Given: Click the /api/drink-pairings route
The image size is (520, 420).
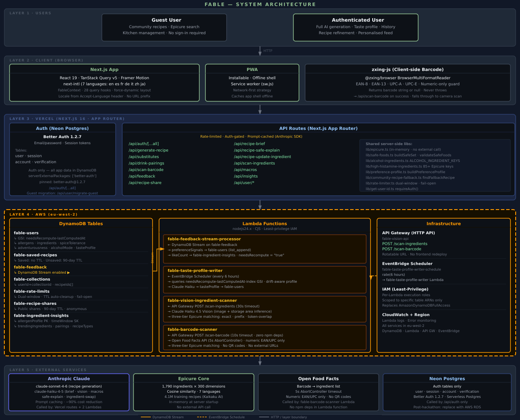Looking at the screenshot, I should point(146,163).
